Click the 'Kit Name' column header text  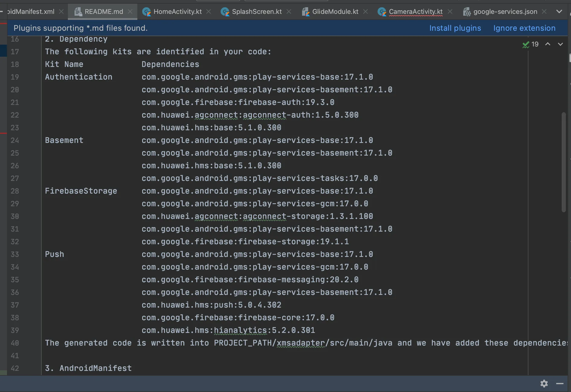pos(64,64)
